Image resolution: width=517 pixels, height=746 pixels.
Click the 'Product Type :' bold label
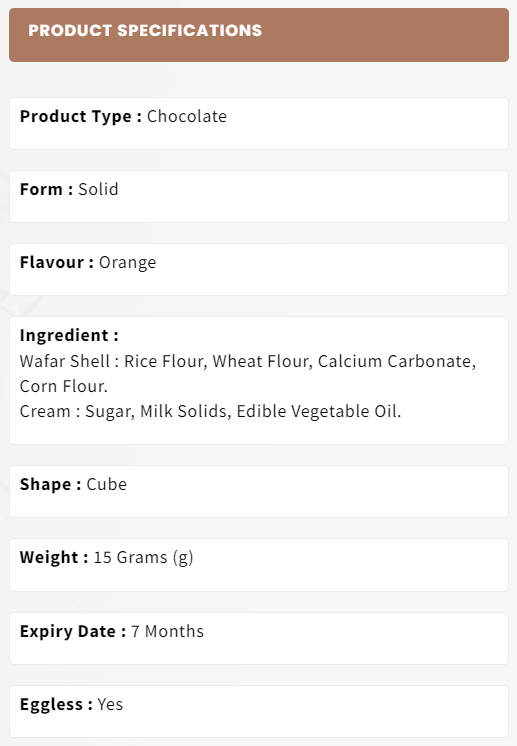(81, 117)
